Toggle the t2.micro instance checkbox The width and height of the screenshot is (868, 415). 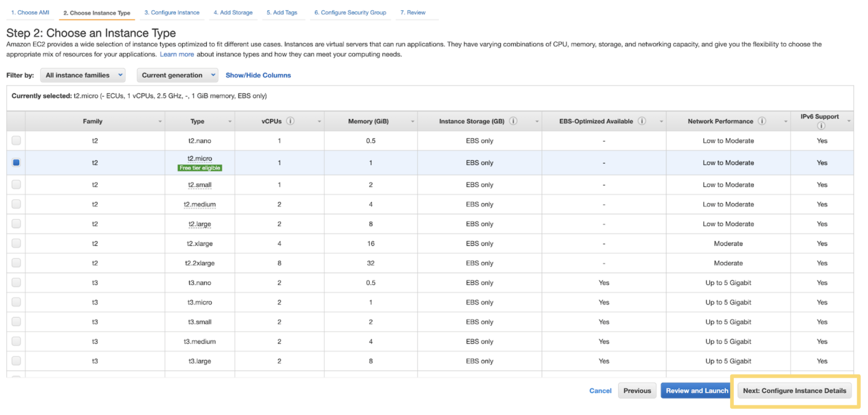(16, 162)
